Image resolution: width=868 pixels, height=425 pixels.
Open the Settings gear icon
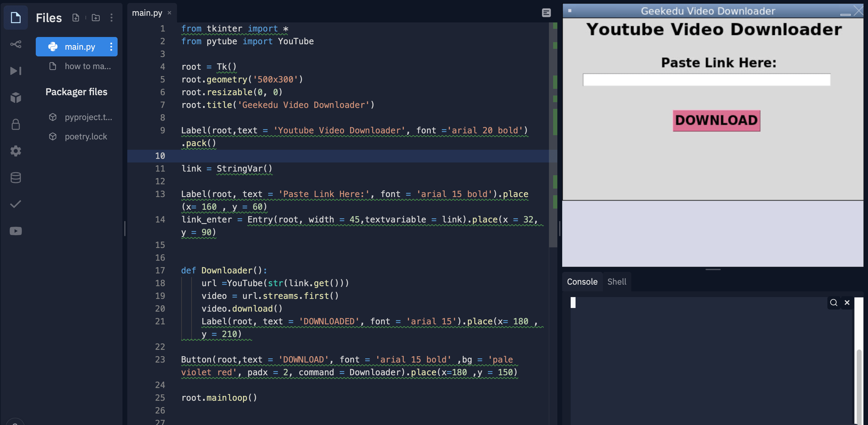tap(15, 151)
